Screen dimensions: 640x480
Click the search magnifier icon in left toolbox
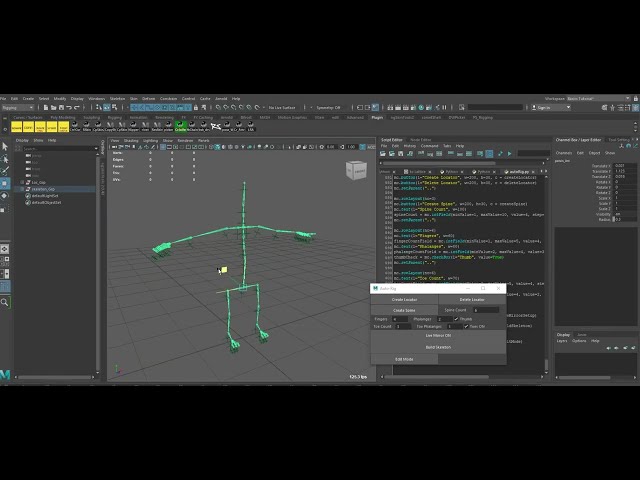[4, 302]
